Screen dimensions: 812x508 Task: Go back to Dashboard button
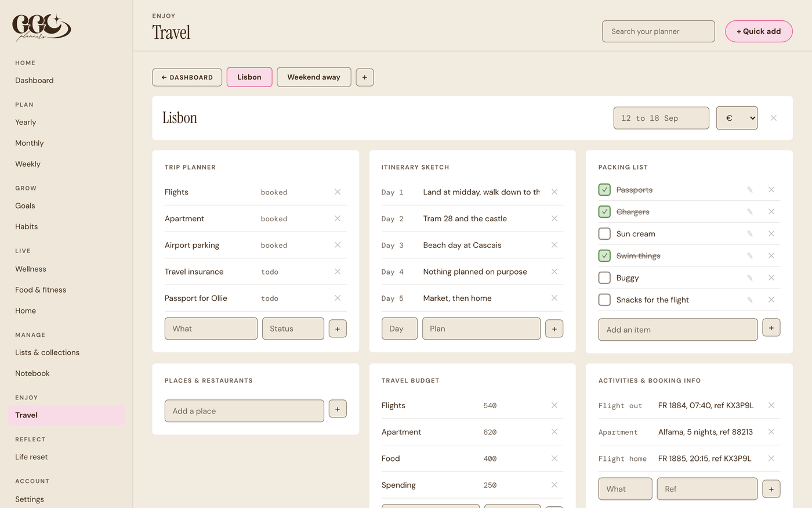tap(187, 77)
